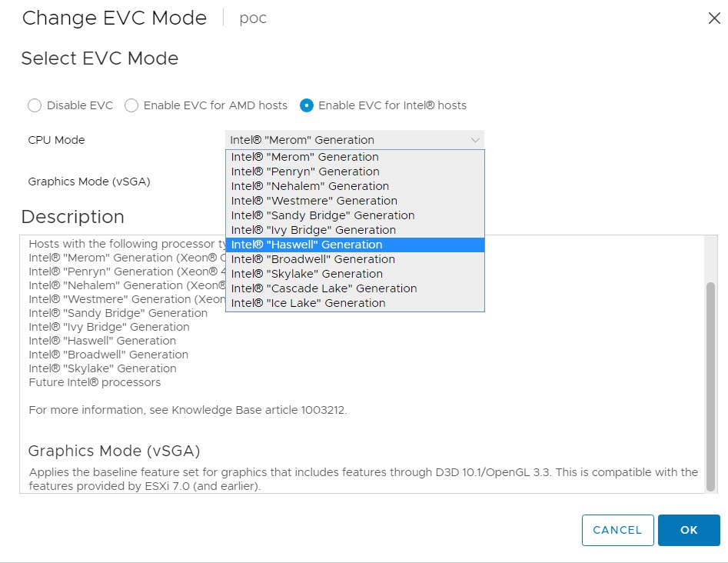Image resolution: width=728 pixels, height=563 pixels.
Task: Collapse the CPU Mode dropdown chevron
Action: [x=475, y=140]
